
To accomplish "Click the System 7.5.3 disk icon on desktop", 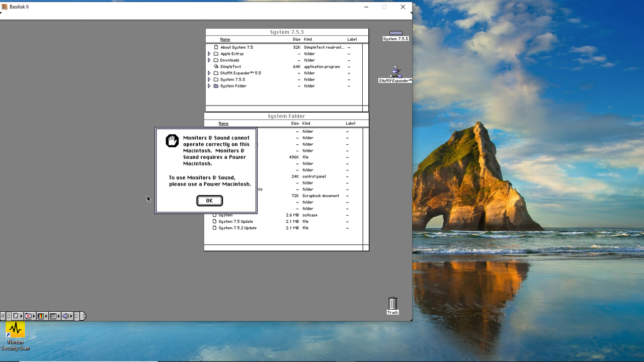I will click(395, 33).
